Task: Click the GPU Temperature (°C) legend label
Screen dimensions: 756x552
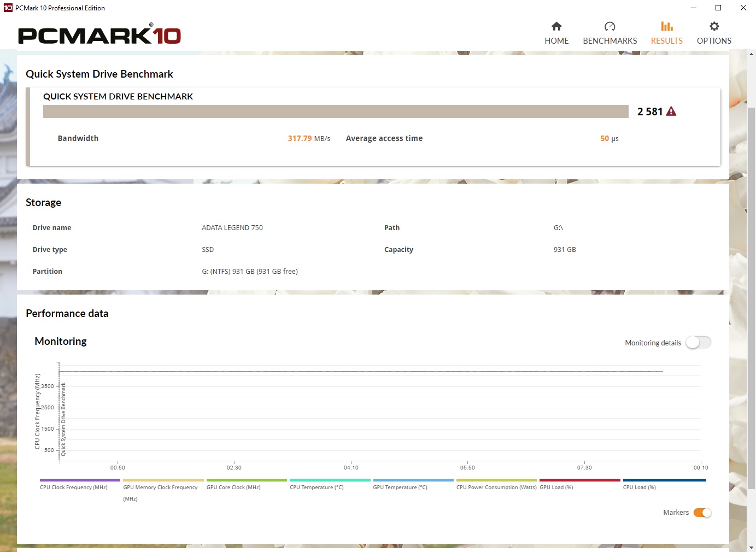Action: point(400,488)
